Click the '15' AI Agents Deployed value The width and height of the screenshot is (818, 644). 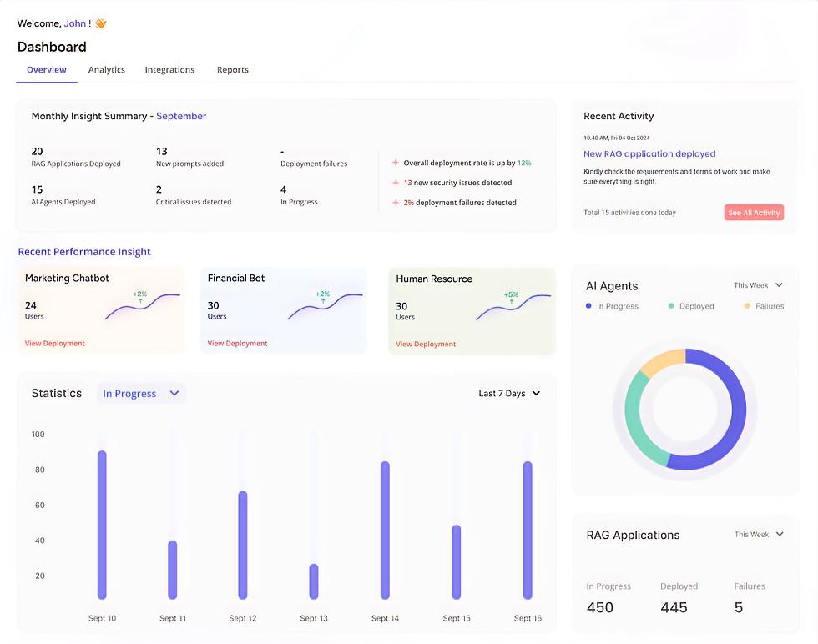pyautogui.click(x=37, y=189)
